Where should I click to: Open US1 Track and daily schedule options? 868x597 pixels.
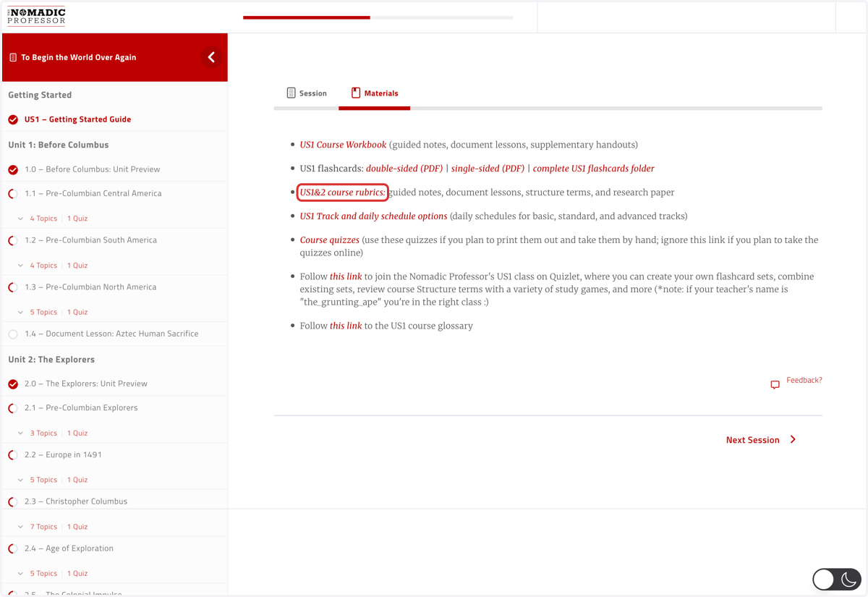373,216
